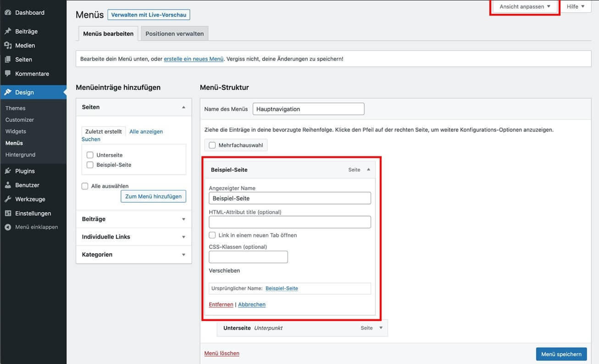Open Kommentare in sidebar

(33, 73)
